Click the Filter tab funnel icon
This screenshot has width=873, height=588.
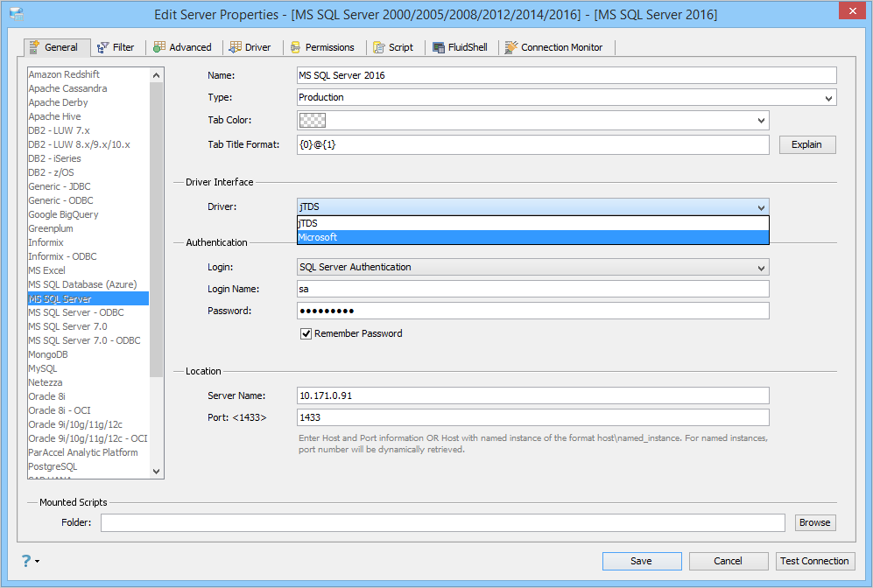[x=104, y=47]
